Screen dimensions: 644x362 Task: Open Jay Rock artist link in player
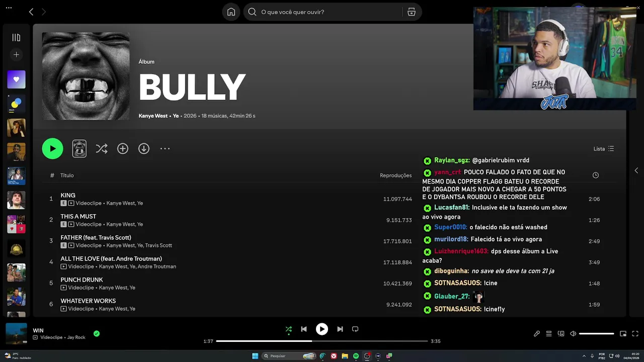pos(76,337)
